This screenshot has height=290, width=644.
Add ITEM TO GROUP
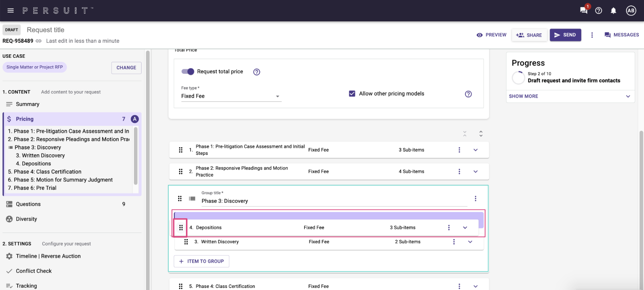[x=202, y=261]
